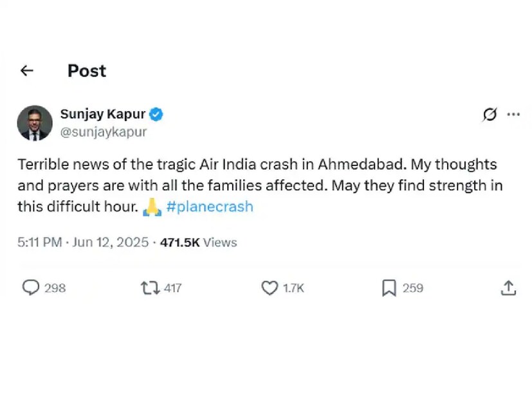Bookmark this post with the ribbon icon
The image size is (532, 399).
coord(389,288)
